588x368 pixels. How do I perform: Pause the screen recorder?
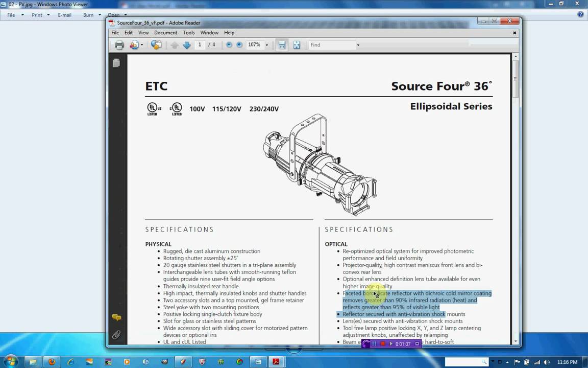[374, 343]
